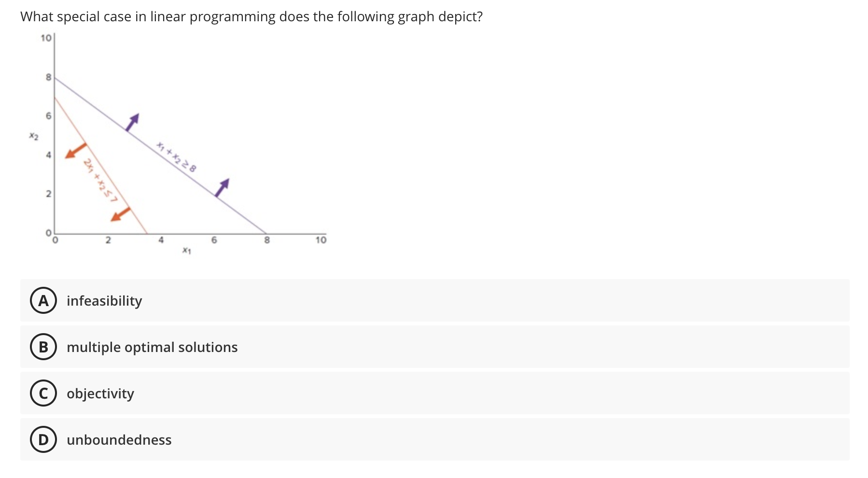The width and height of the screenshot is (868, 478).
Task: Select answer option D unboundedness
Action: [118, 440]
